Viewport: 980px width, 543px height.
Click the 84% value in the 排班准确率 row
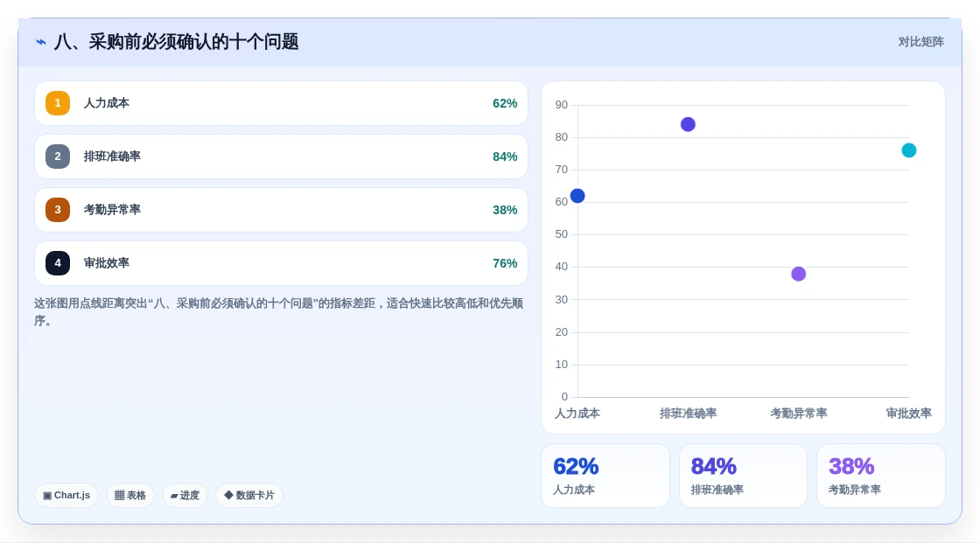(x=505, y=157)
